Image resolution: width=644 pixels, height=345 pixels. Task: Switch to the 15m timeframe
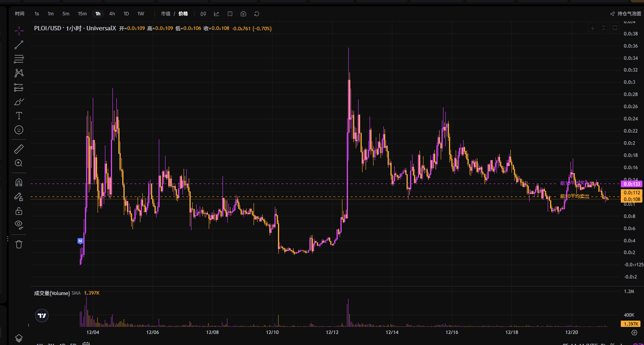click(x=82, y=13)
